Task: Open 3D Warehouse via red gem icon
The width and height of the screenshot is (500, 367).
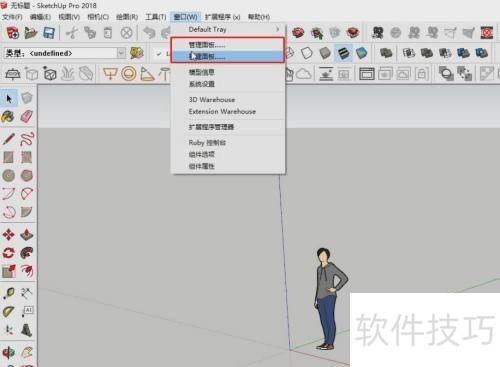Action: click(298, 33)
